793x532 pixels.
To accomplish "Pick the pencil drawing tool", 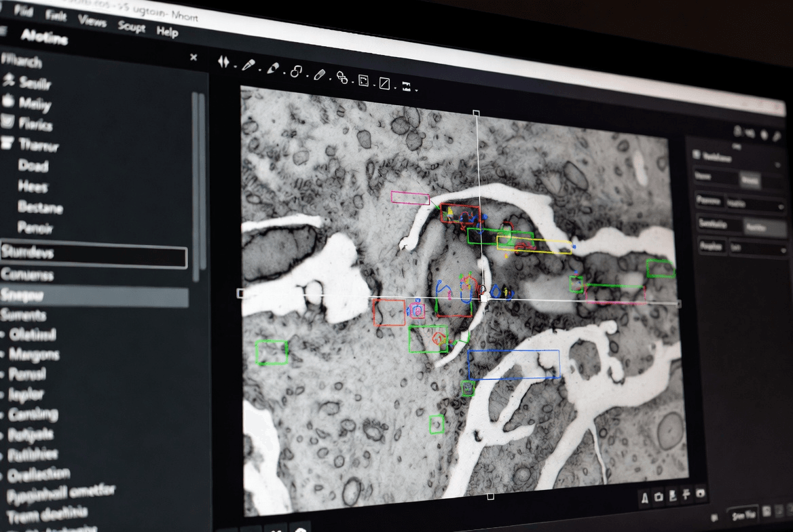I will click(248, 65).
